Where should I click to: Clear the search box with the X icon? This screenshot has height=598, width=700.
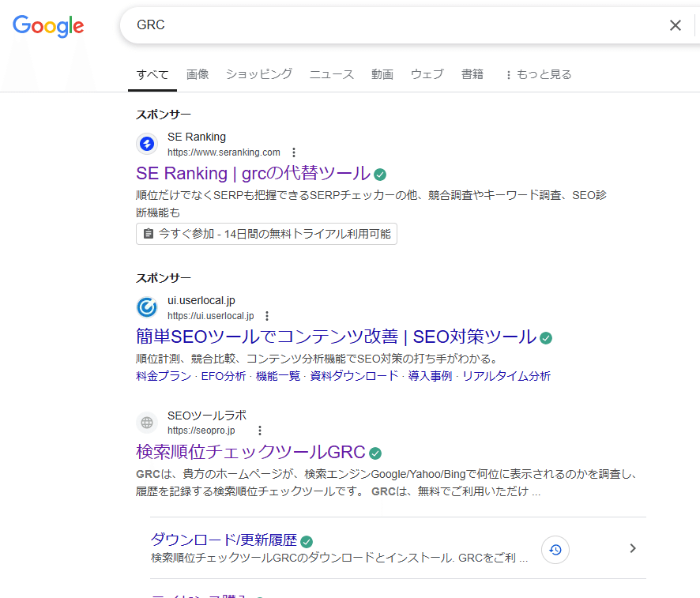coord(676,25)
